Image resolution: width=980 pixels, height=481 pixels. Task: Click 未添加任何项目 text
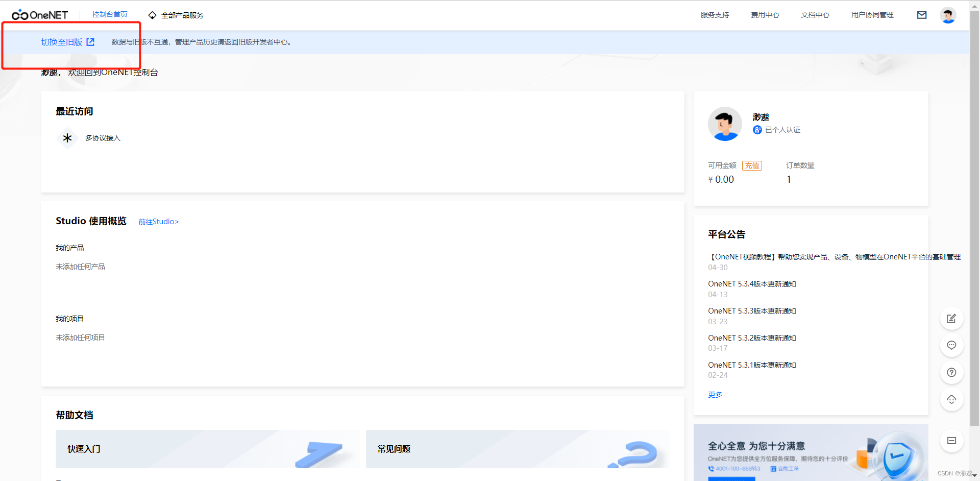point(80,338)
